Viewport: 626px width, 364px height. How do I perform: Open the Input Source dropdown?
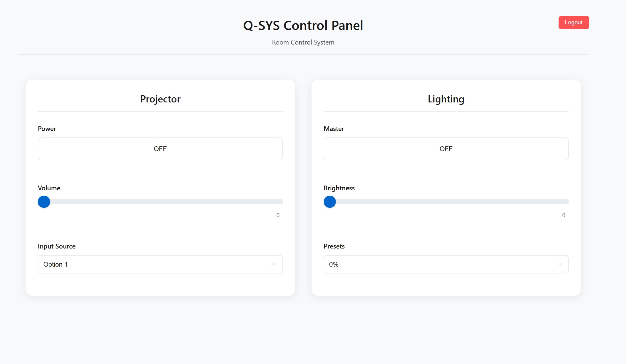tap(160, 264)
